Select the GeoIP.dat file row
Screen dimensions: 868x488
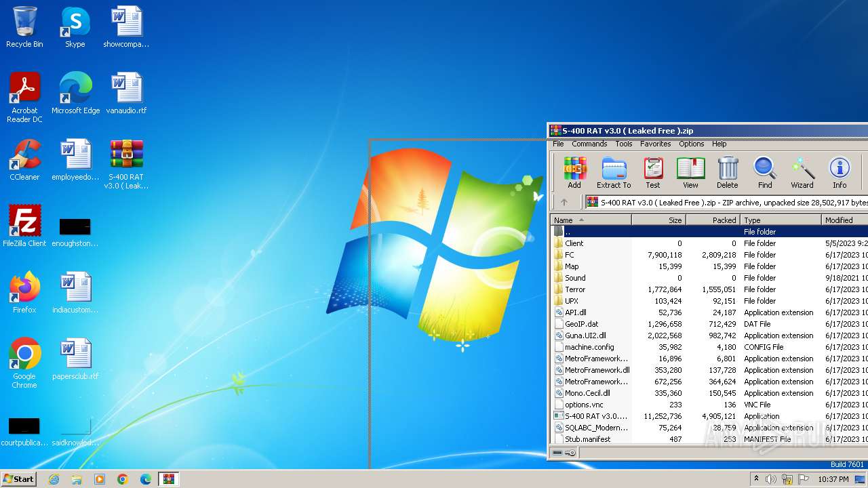pos(709,324)
